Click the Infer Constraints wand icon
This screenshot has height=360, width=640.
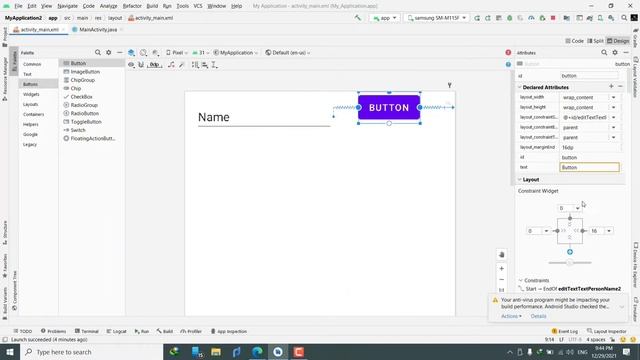182,65
